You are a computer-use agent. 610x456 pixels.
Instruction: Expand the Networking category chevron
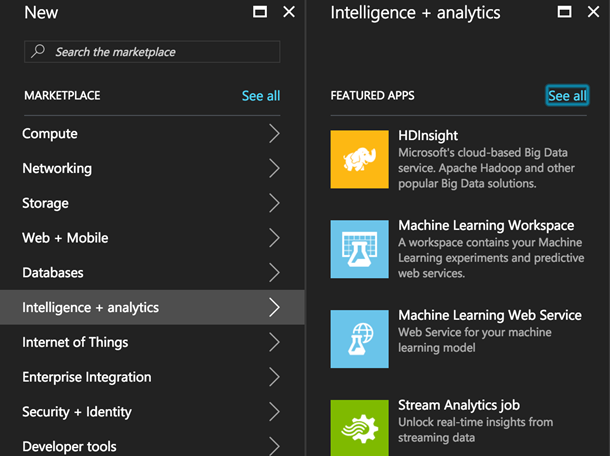(274, 168)
